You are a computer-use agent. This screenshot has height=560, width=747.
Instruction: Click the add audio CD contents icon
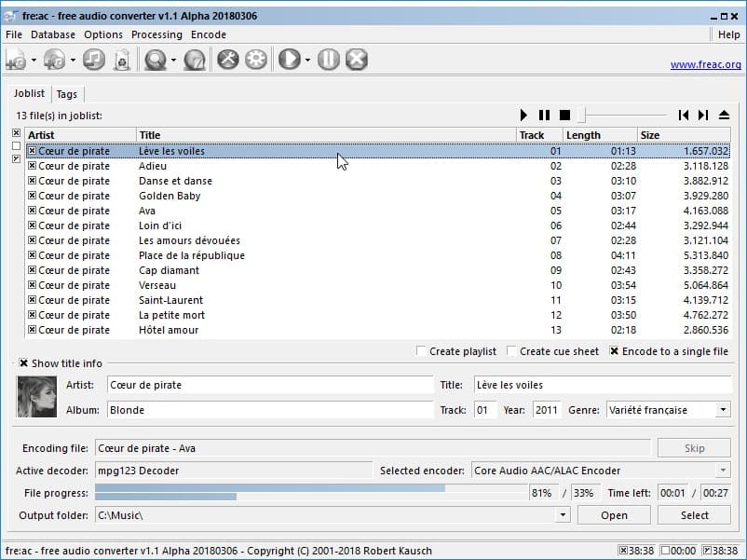click(x=54, y=60)
